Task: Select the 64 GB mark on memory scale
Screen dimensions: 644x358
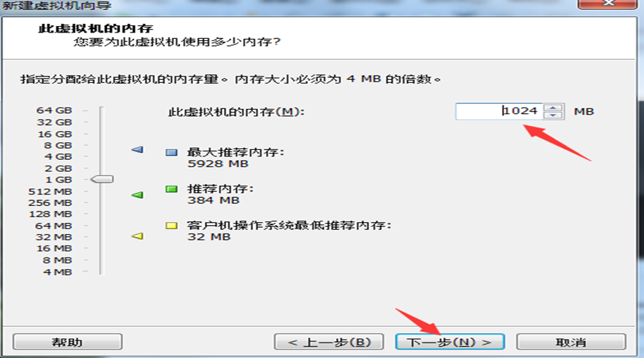Action: (54, 110)
